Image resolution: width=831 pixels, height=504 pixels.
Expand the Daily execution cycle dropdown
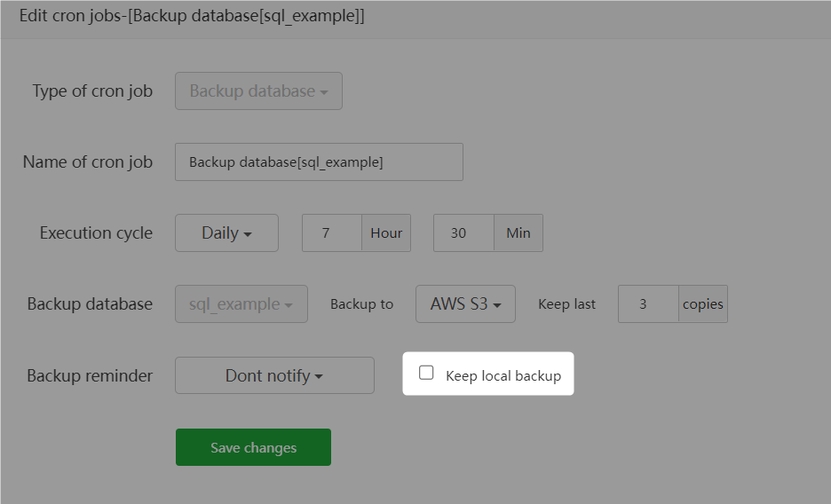(226, 233)
